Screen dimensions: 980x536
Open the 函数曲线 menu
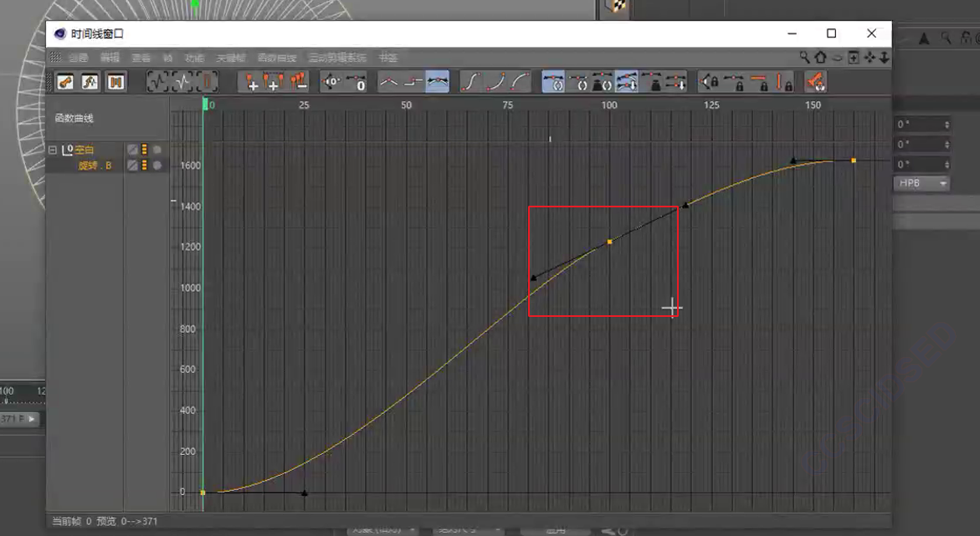(277, 58)
